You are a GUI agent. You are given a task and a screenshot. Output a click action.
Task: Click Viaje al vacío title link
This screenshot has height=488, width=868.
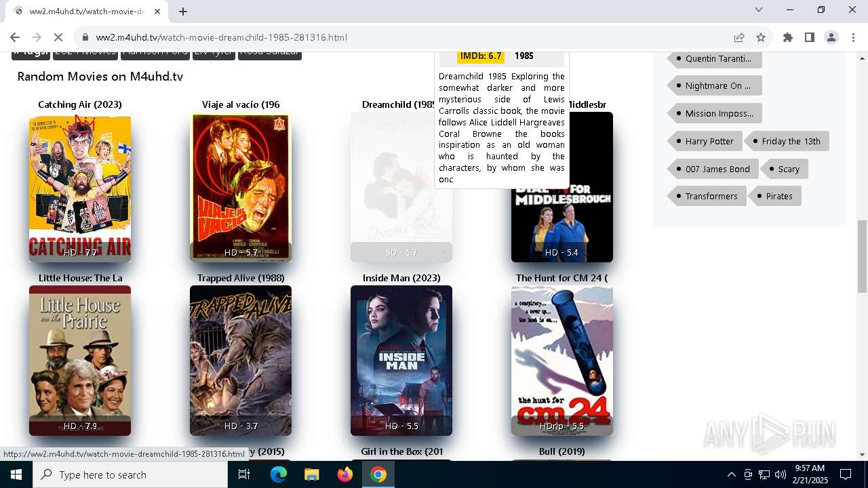pyautogui.click(x=241, y=104)
